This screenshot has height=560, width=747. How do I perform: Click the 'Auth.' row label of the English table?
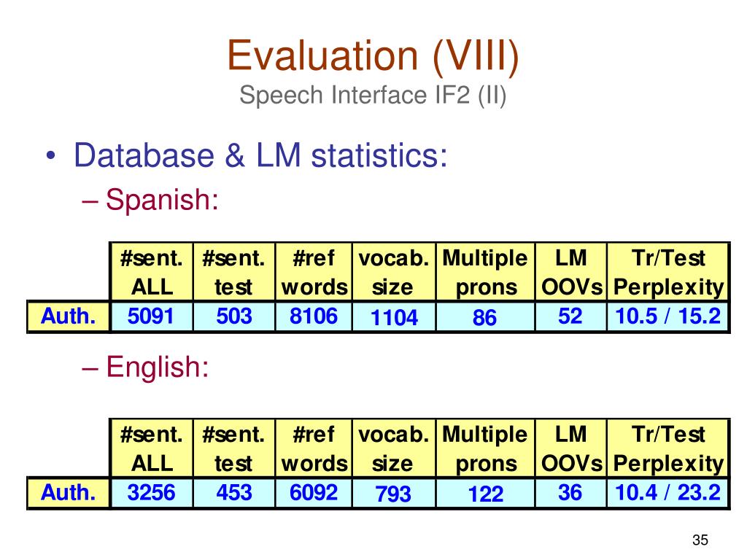68,492
